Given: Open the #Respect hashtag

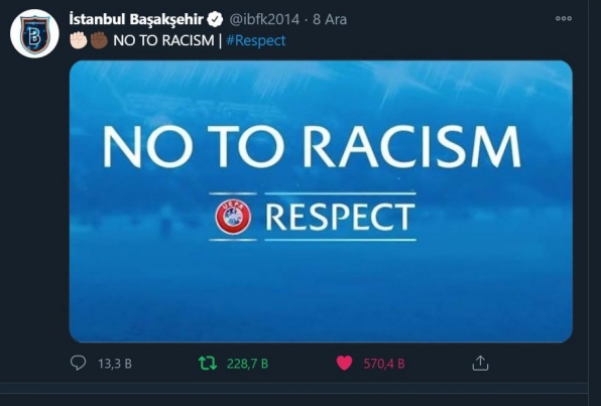Looking at the screenshot, I should click(x=256, y=41).
